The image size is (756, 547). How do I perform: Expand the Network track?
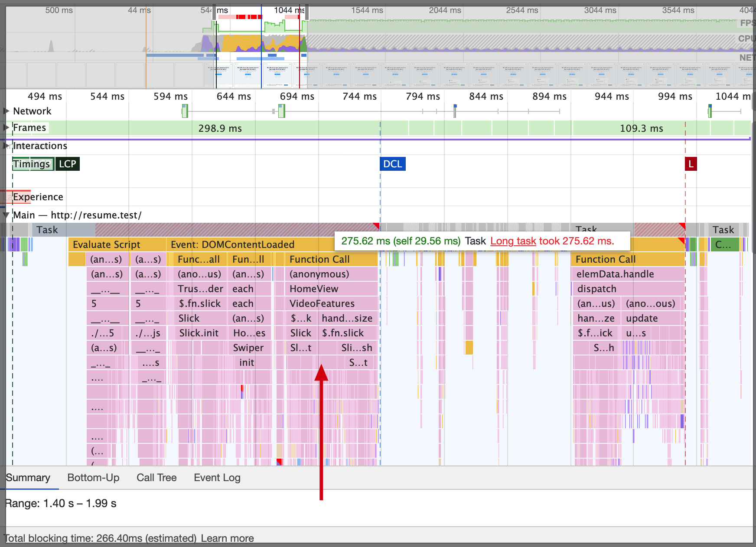tap(7, 111)
